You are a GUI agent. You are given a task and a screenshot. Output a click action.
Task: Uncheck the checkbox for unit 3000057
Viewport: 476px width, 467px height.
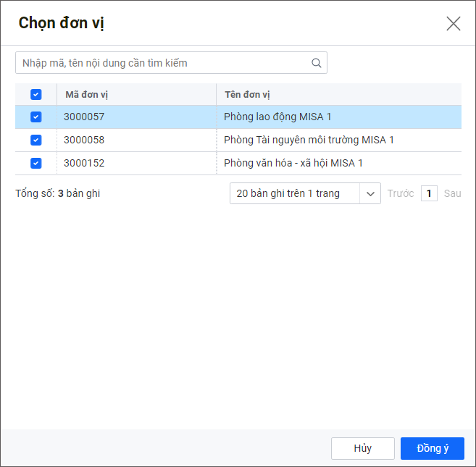tap(36, 117)
